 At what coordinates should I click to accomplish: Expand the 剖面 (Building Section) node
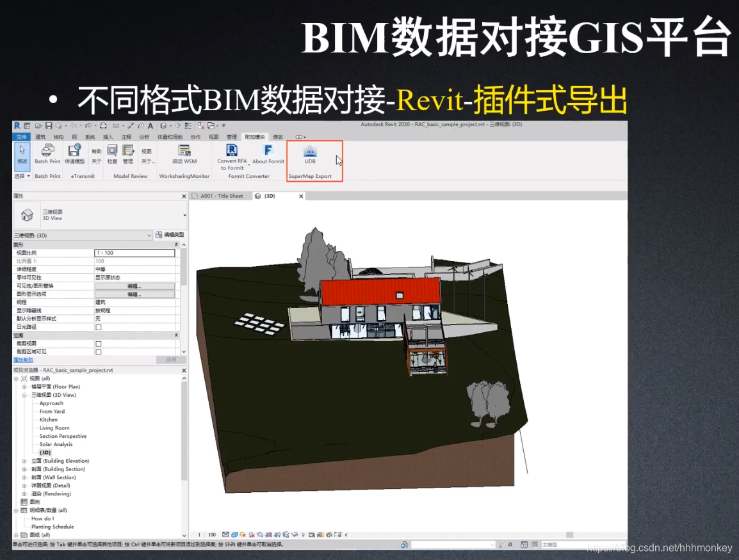pyautogui.click(x=24, y=469)
